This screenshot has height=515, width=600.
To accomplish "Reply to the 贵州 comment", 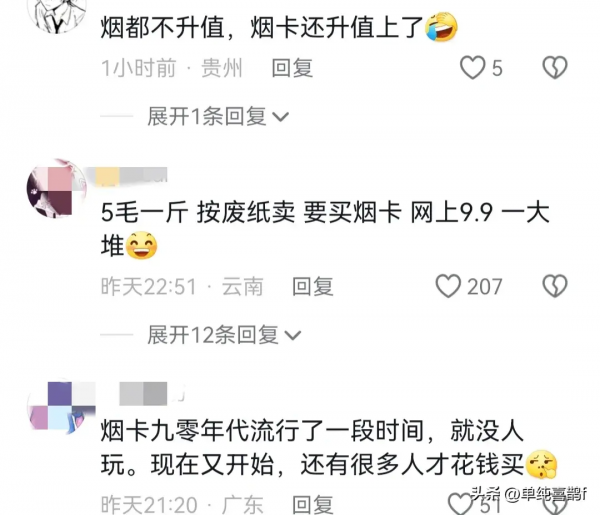I will [x=292, y=68].
